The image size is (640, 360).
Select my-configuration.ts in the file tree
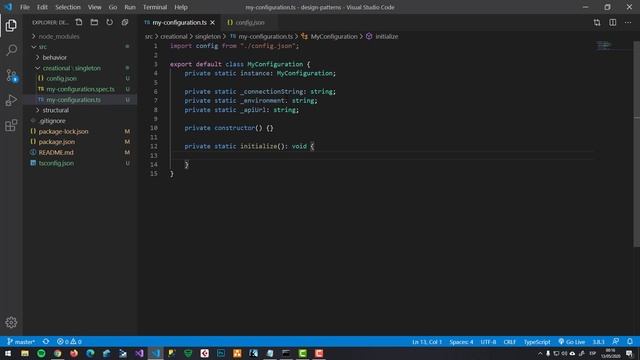coord(80,100)
